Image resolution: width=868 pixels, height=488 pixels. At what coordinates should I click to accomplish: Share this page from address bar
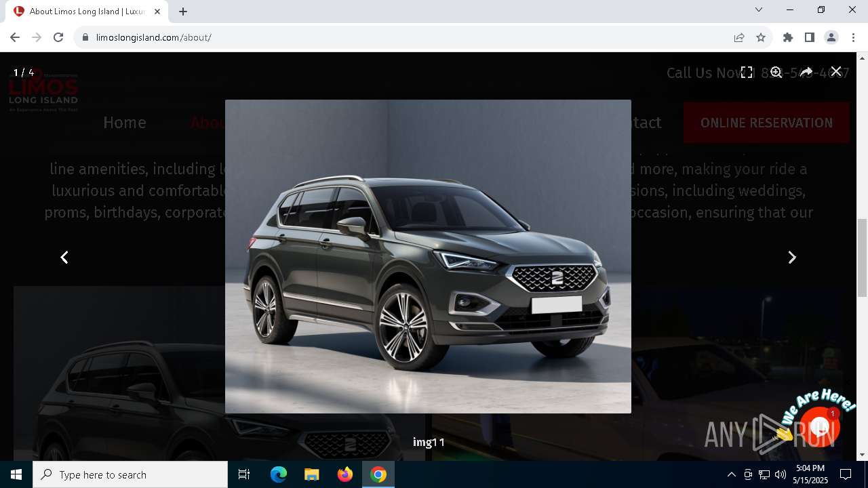coord(739,37)
